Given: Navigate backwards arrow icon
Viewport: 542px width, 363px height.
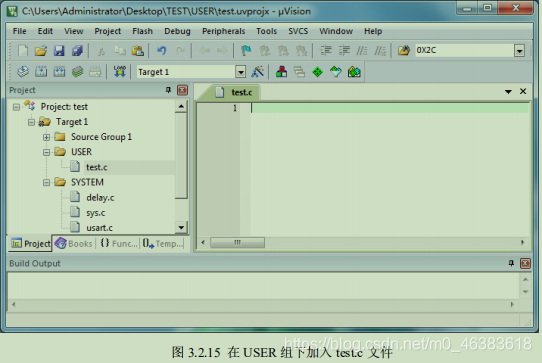Looking at the screenshot, I should 205,51.
